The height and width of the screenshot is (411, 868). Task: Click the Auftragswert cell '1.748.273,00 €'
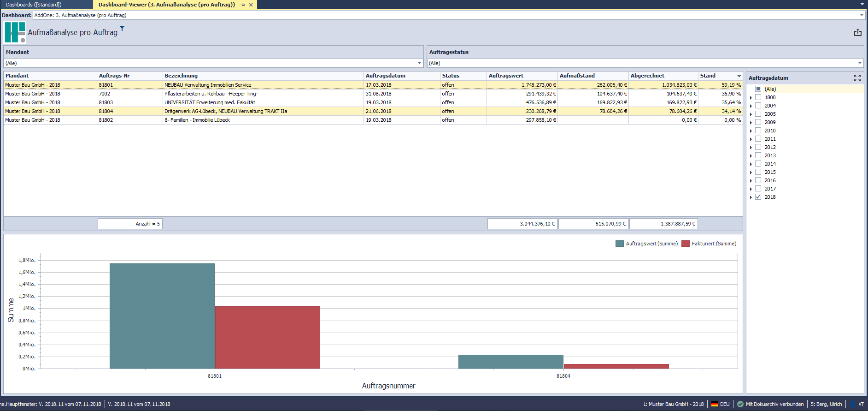(522, 85)
